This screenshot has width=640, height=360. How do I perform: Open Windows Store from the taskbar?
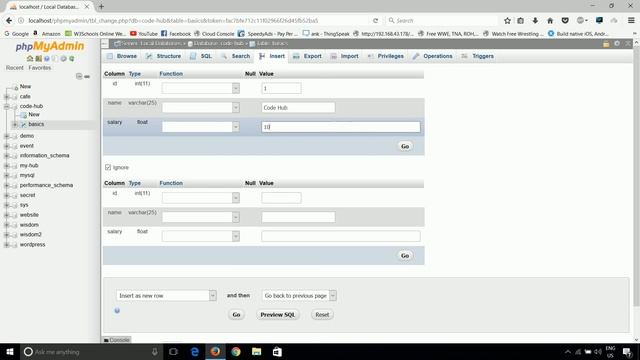click(277, 351)
